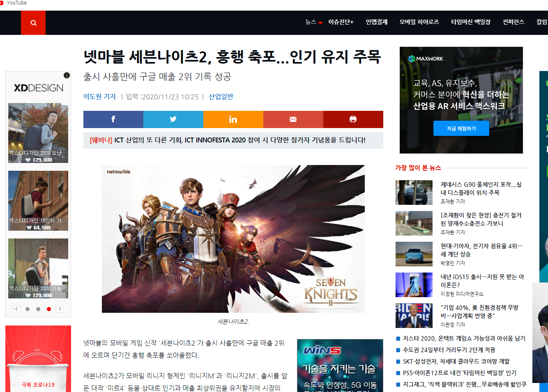Click hydrogen station news thumbnail
Screen dimensions: 548x392
point(414,223)
